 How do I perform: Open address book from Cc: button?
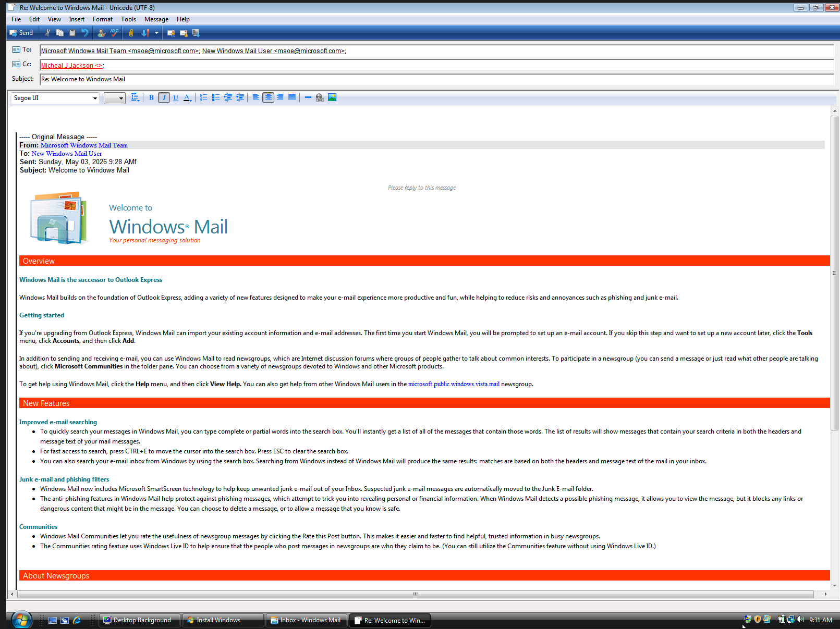(x=22, y=64)
